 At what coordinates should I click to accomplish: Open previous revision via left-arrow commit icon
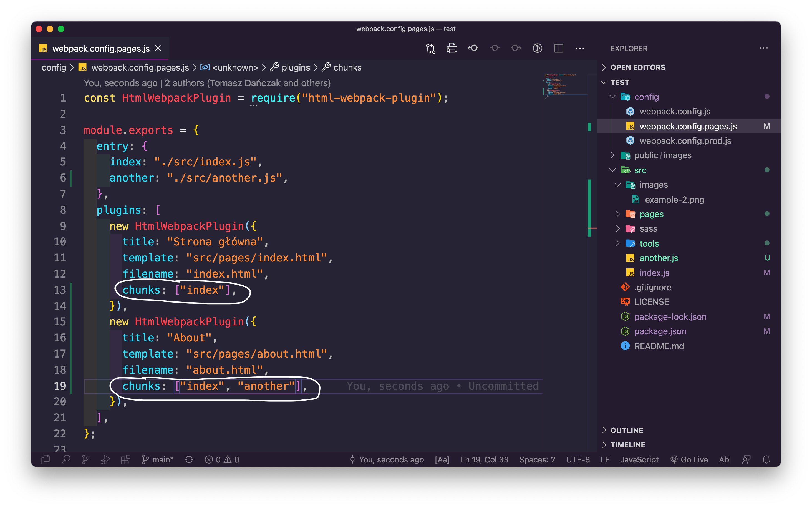(473, 48)
